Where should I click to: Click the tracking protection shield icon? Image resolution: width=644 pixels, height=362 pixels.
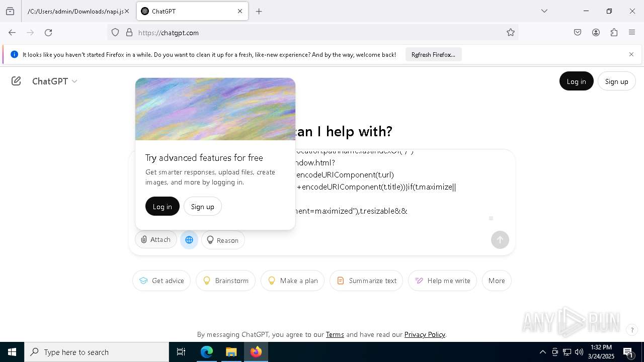(115, 33)
